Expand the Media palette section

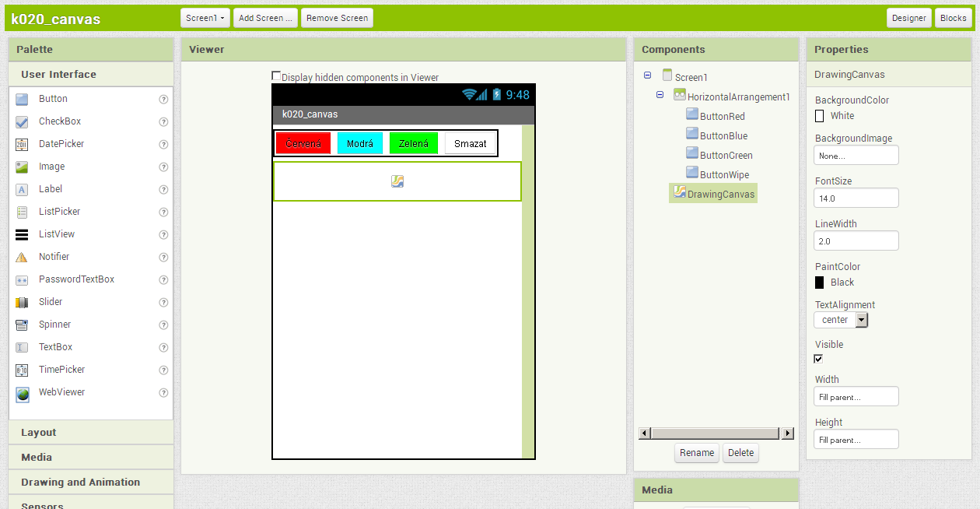(91, 458)
